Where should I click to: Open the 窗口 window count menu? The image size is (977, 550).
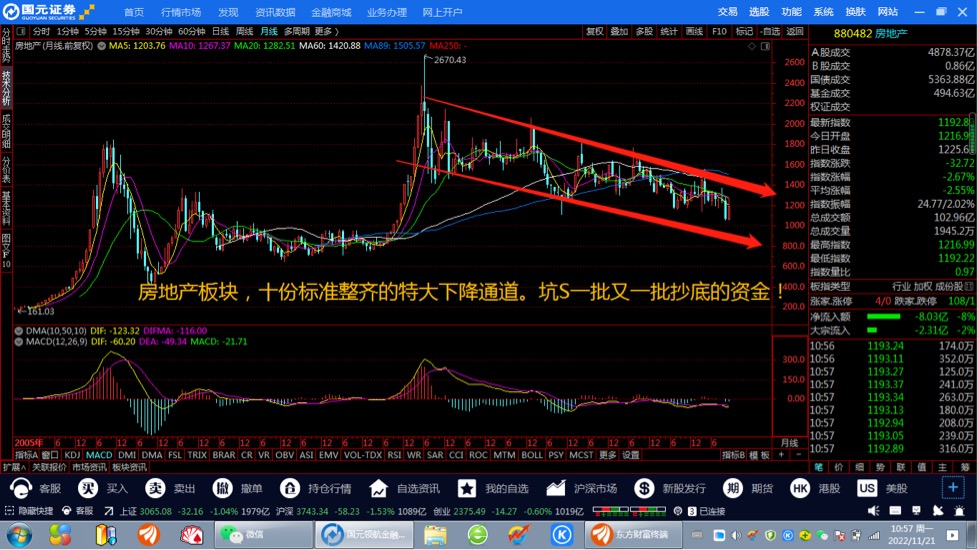click(x=50, y=455)
